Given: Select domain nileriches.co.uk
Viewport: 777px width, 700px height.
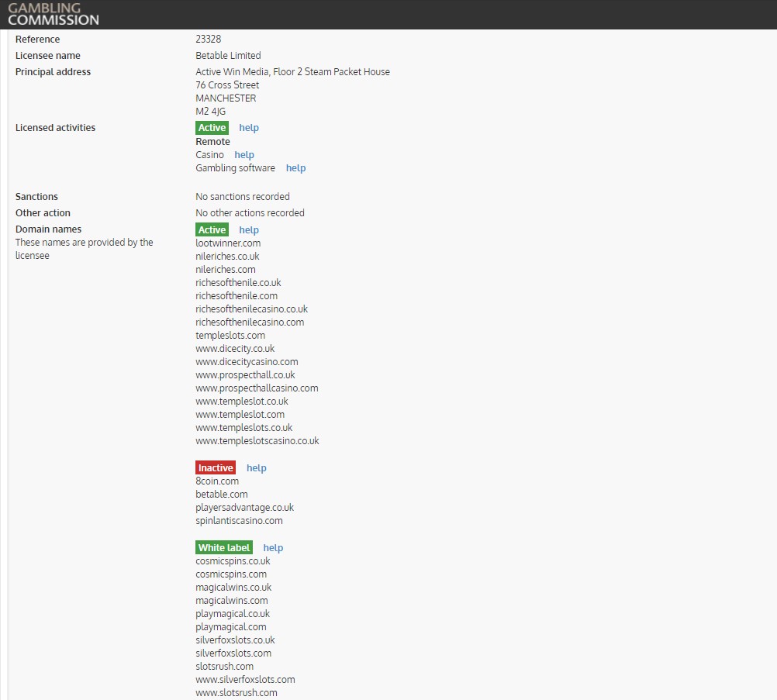Looking at the screenshot, I should click(x=227, y=257).
